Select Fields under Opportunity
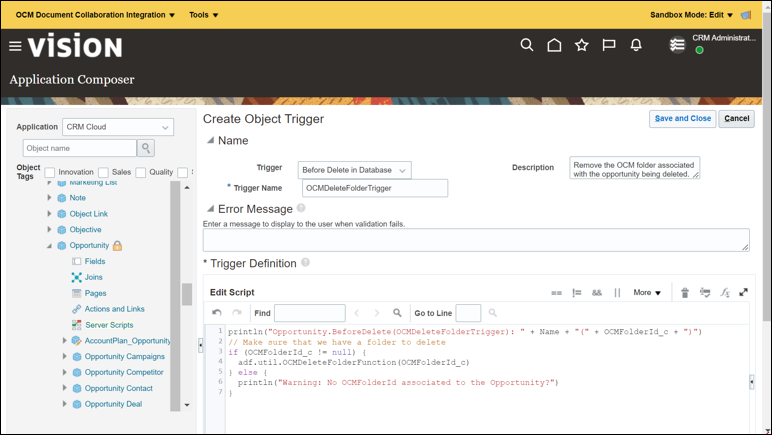This screenshot has height=435, width=772. tap(95, 261)
